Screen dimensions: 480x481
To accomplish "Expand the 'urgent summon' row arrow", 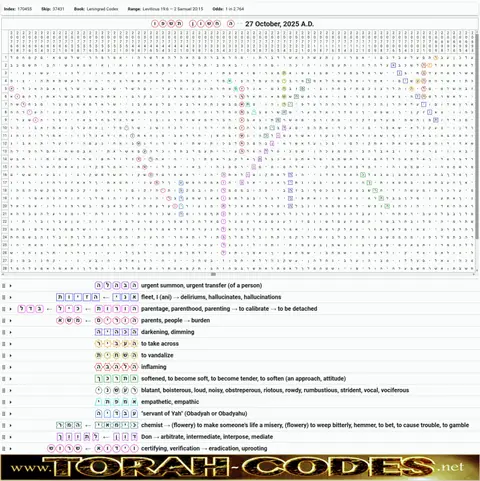I will 10,286.
